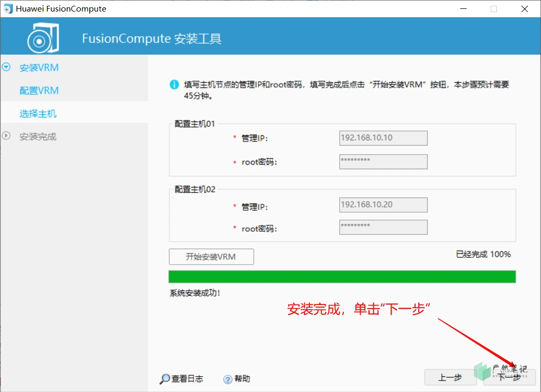
Task: Go back with the 上一步 button
Action: point(450,377)
